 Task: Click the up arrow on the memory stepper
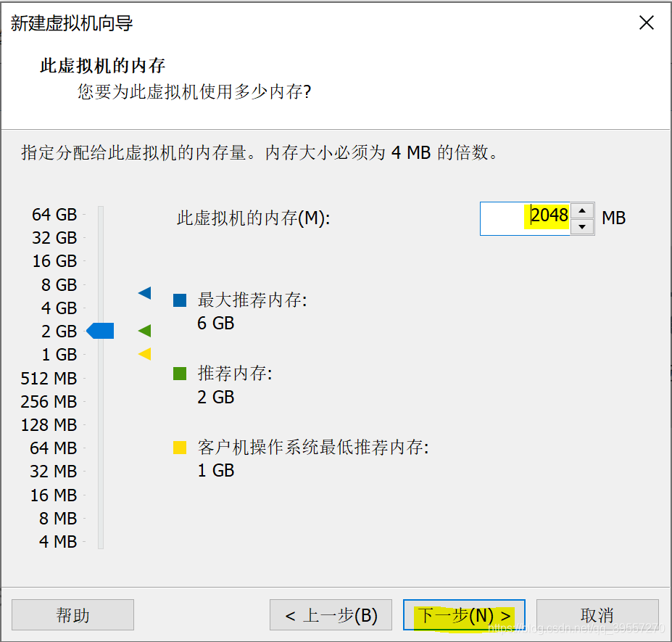pyautogui.click(x=583, y=210)
